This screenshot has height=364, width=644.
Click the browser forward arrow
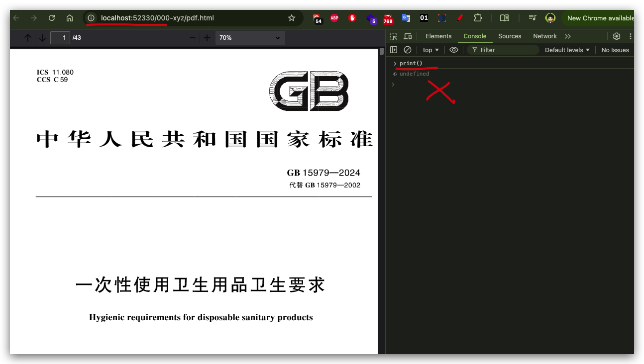click(x=34, y=18)
